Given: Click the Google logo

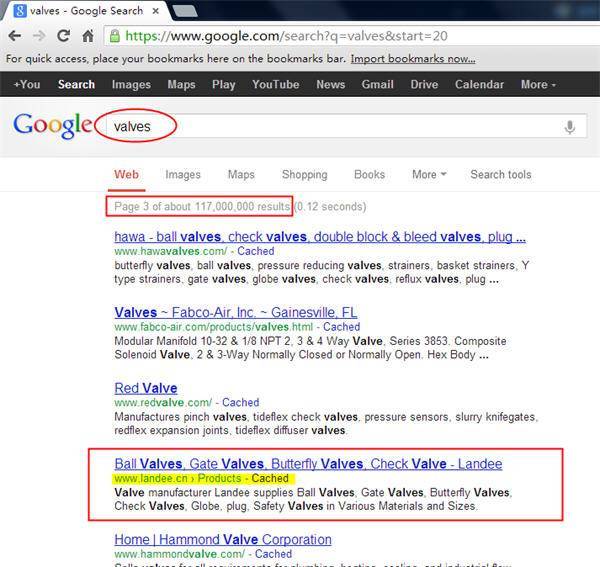Looking at the screenshot, I should tap(52, 125).
